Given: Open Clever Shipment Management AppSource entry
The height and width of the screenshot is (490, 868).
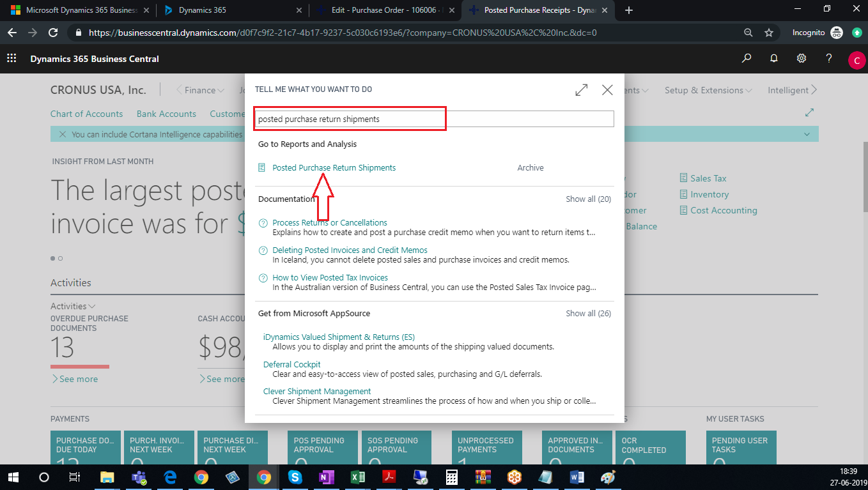Looking at the screenshot, I should pos(317,391).
